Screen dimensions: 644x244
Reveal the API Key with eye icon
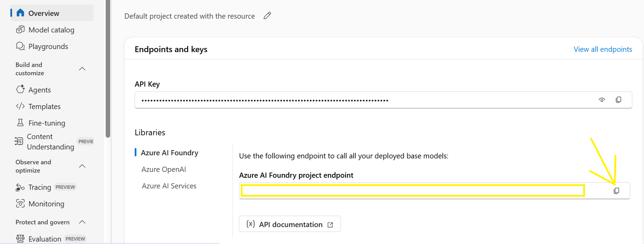(x=602, y=100)
